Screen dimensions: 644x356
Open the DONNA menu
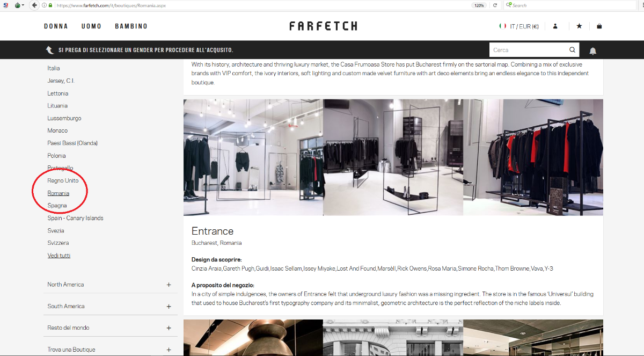56,26
